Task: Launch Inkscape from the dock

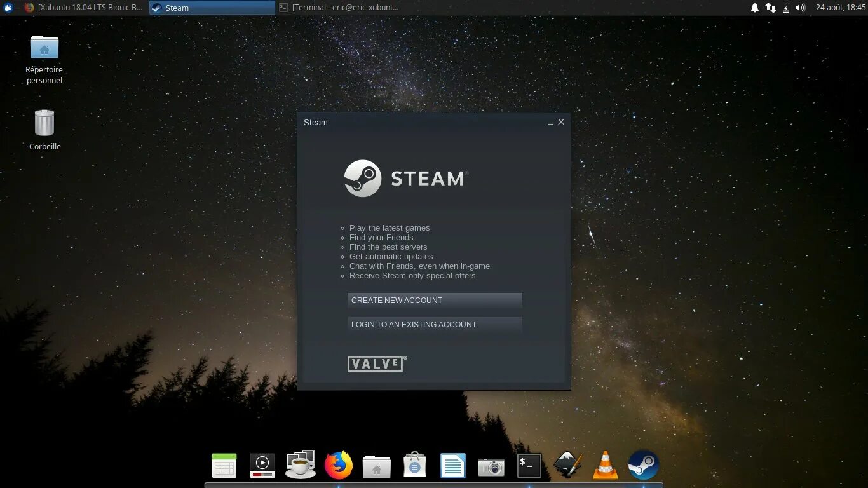Action: click(x=567, y=465)
